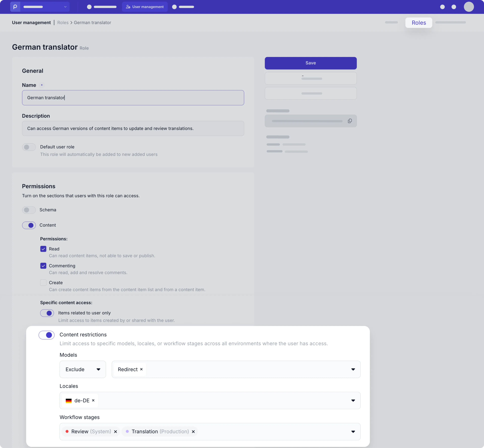Viewport: 484px width, 448px height.
Task: Click the copy icon in sidebar field
Action: 350,121
